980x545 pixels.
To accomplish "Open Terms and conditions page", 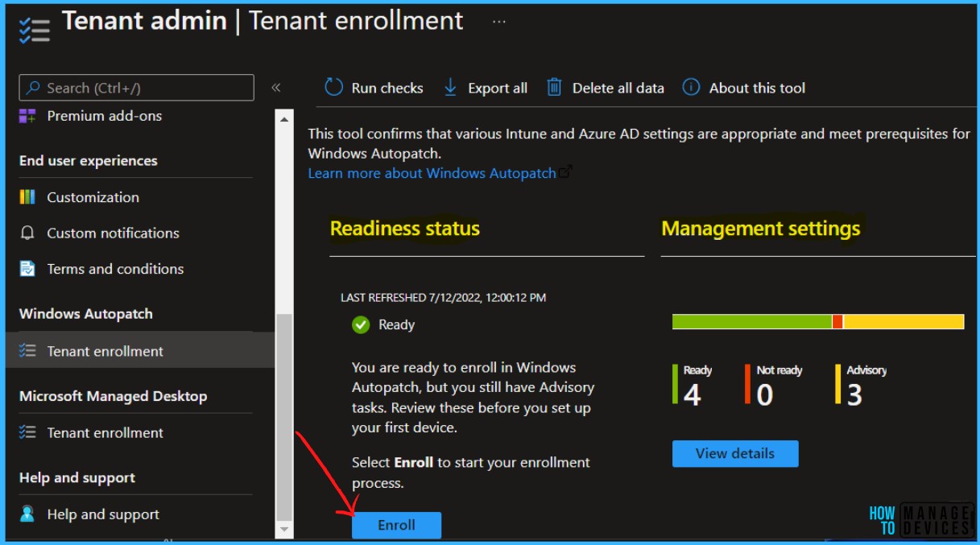I will [115, 269].
